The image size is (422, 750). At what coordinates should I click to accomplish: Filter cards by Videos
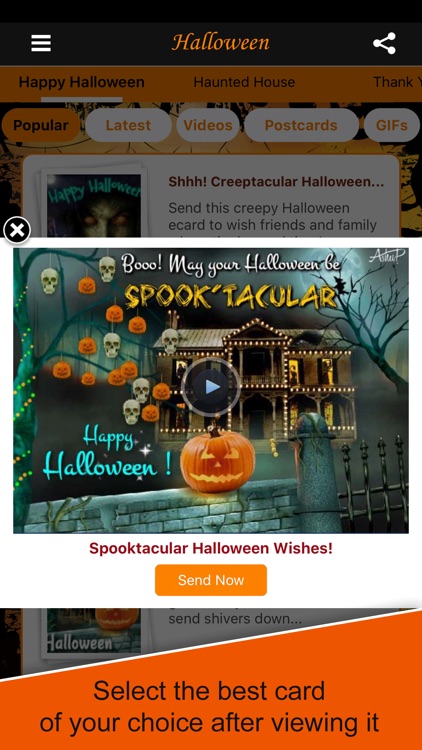[208, 125]
